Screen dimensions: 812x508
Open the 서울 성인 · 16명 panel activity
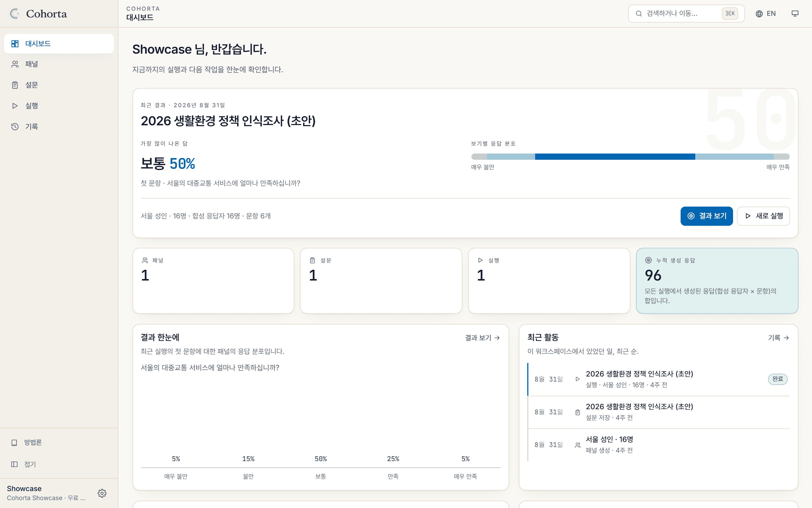point(659,444)
